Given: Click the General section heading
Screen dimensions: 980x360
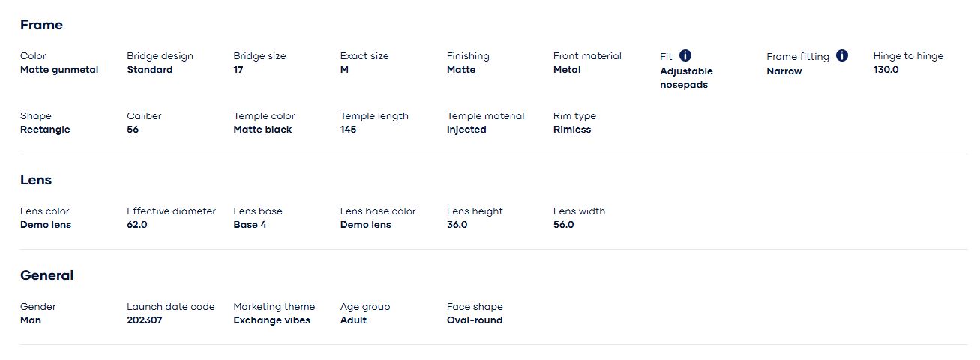Looking at the screenshot, I should [46, 275].
